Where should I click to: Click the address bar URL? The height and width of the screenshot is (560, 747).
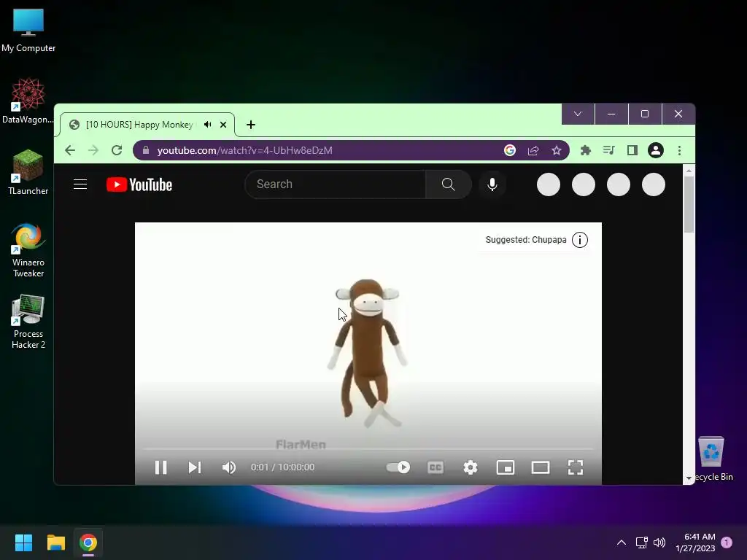[245, 150]
